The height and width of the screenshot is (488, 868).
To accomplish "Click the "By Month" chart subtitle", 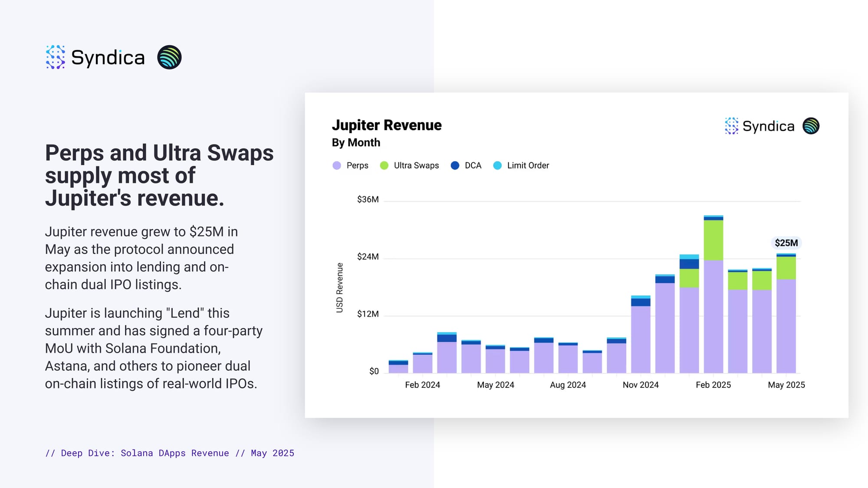I will click(x=356, y=142).
